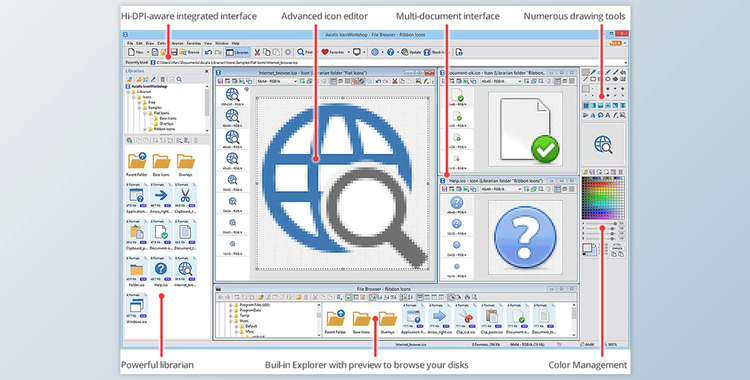Click the monitor display toolbar icon
The width and height of the screenshot is (750, 380).
[356, 52]
